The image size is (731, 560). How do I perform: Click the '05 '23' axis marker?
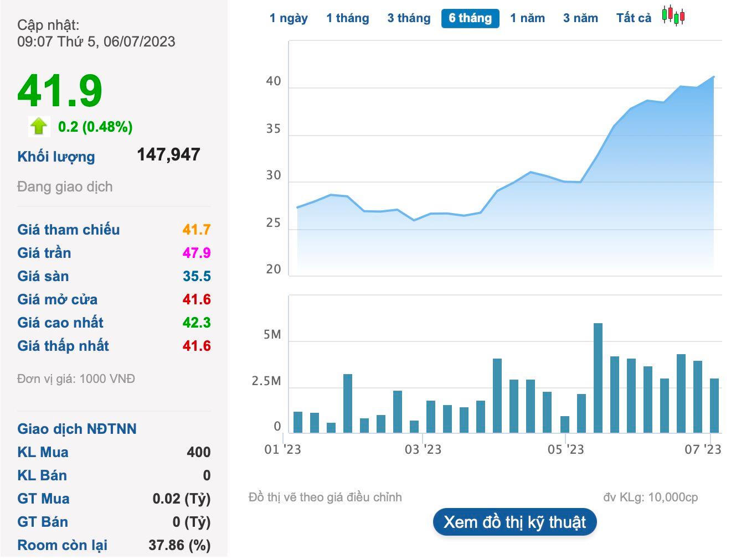[x=565, y=449]
